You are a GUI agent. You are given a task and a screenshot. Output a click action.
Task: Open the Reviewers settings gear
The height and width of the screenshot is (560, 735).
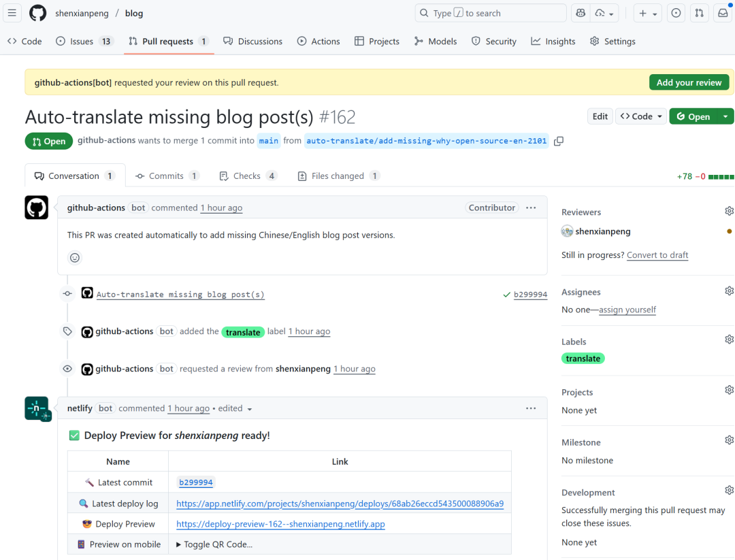tap(729, 210)
